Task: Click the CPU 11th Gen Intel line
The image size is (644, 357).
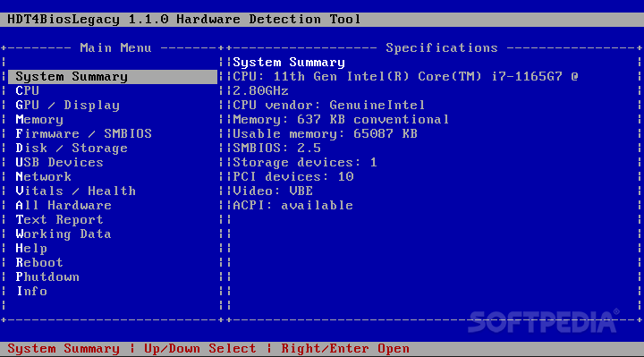Action: pos(405,77)
